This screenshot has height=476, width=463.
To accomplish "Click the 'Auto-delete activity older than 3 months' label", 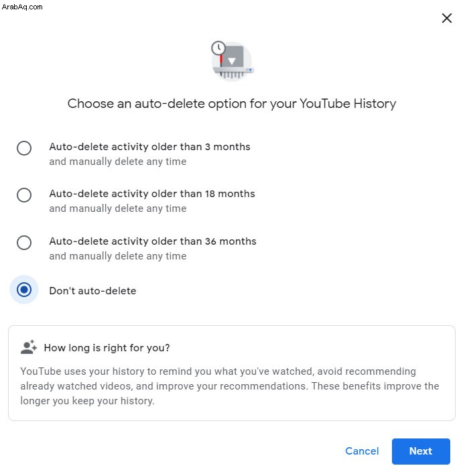I will click(149, 147).
